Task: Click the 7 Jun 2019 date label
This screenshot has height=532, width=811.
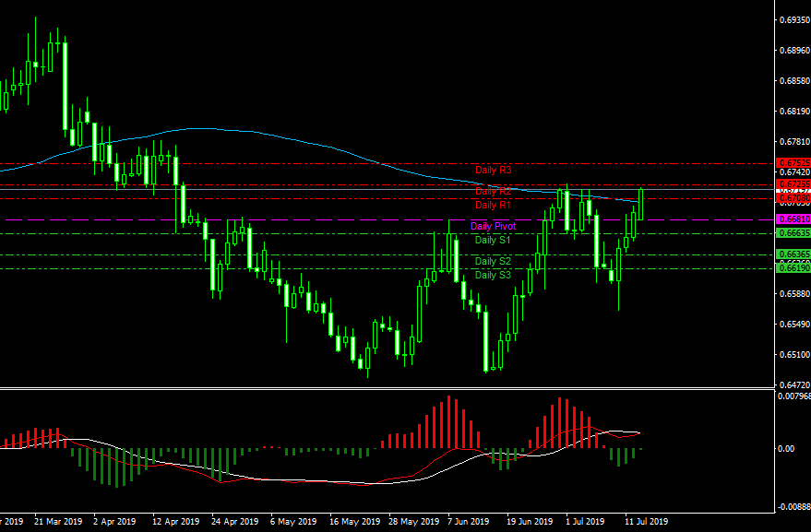Action: pos(469,522)
